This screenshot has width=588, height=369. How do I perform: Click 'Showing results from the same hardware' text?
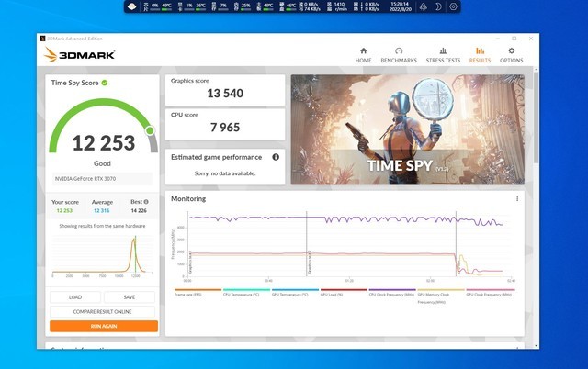pos(102,226)
